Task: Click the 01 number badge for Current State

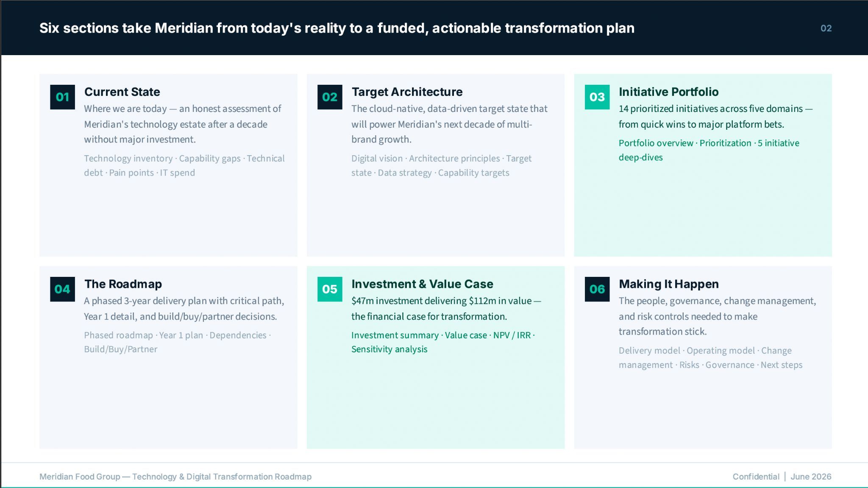Action: (62, 97)
